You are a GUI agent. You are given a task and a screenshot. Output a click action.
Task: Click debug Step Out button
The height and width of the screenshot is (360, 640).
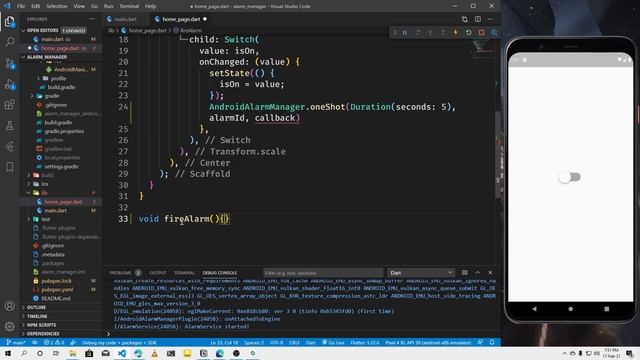click(442, 32)
